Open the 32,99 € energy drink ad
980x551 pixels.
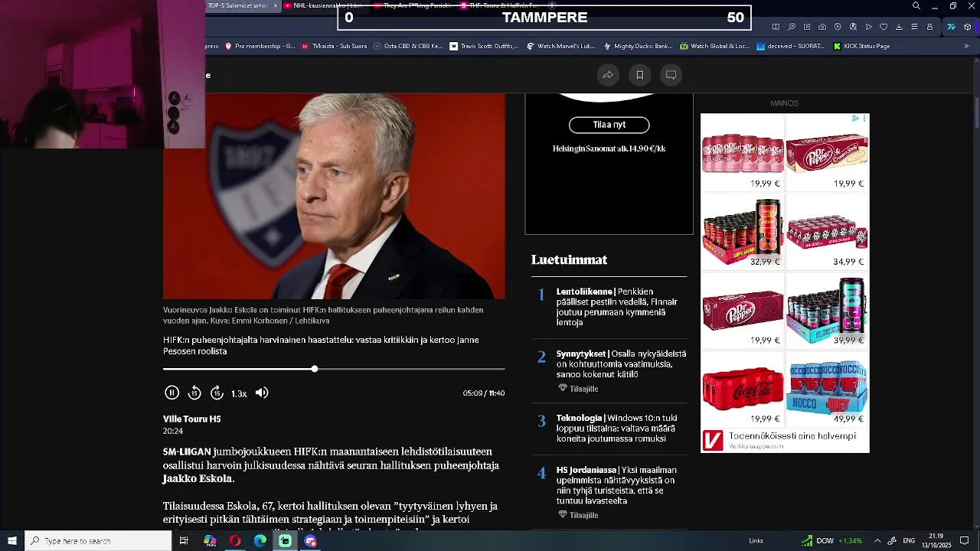pos(743,231)
